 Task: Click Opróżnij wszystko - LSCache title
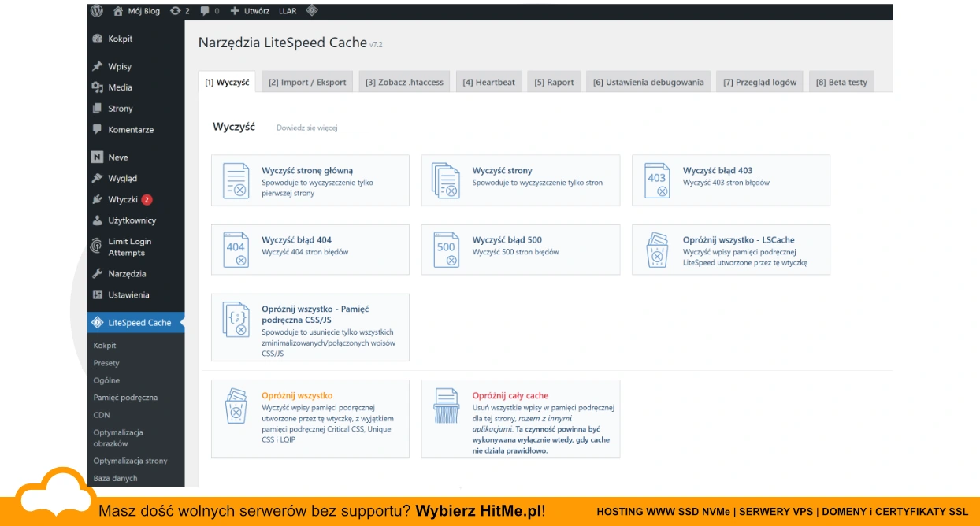(739, 240)
